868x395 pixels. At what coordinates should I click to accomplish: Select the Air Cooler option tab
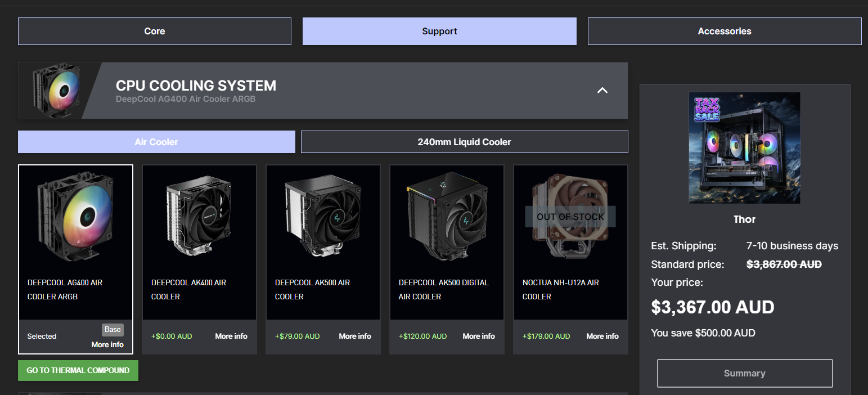click(156, 142)
